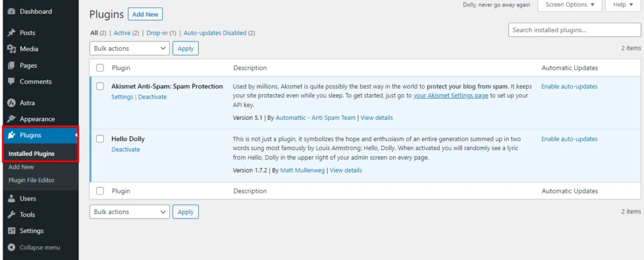644x260 pixels.
Task: Open the Comments bubble icon
Action: click(11, 82)
